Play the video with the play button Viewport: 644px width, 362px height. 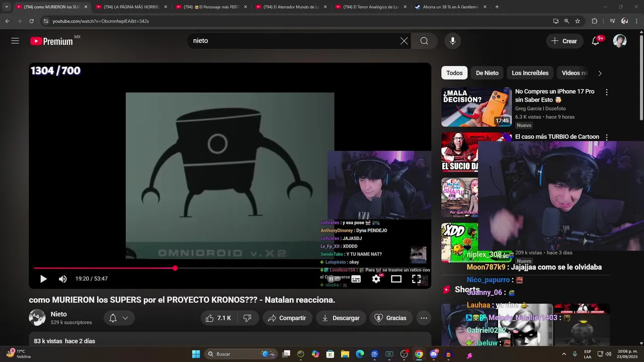pyautogui.click(x=43, y=279)
